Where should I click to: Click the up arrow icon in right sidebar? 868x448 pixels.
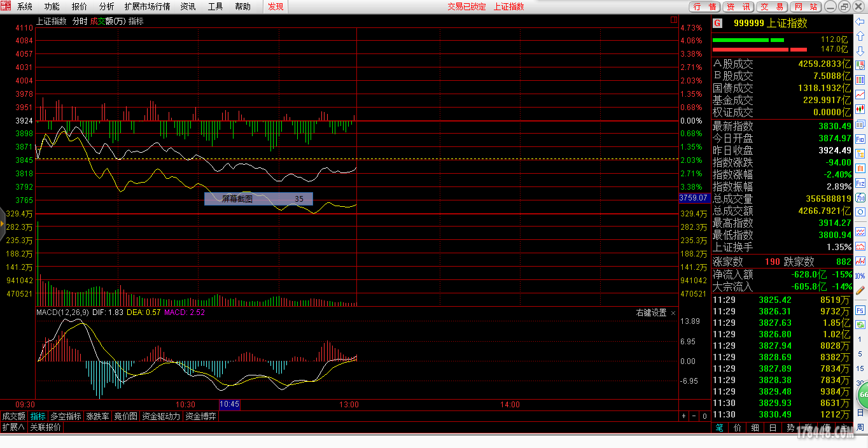pyautogui.click(x=860, y=37)
